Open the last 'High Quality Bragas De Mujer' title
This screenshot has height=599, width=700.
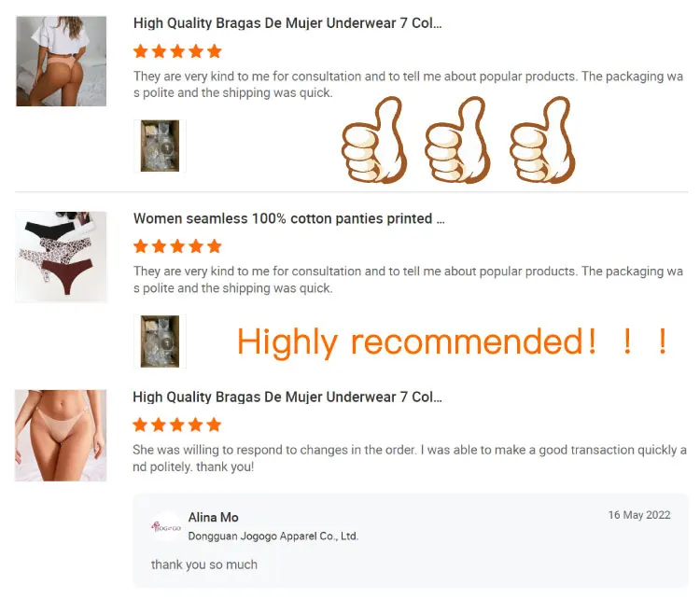pos(287,397)
